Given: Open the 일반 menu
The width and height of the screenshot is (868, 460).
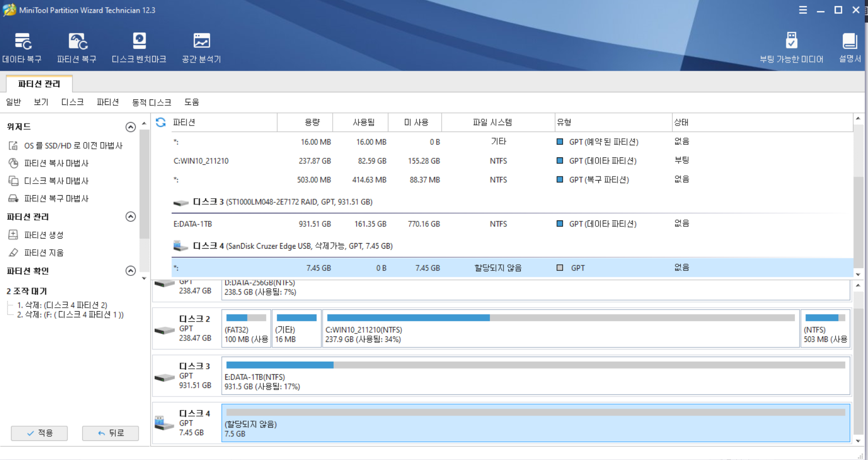Looking at the screenshot, I should (14, 102).
